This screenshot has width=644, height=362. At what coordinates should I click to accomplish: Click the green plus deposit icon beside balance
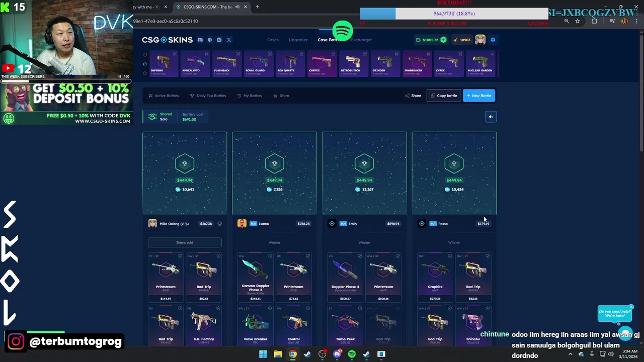point(443,40)
